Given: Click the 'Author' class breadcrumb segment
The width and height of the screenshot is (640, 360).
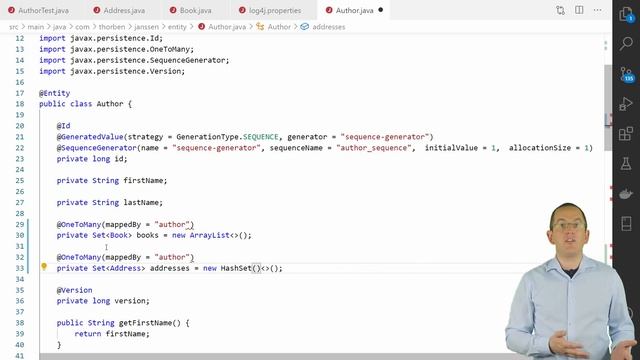Looking at the screenshot, I should pyautogui.click(x=274, y=27).
